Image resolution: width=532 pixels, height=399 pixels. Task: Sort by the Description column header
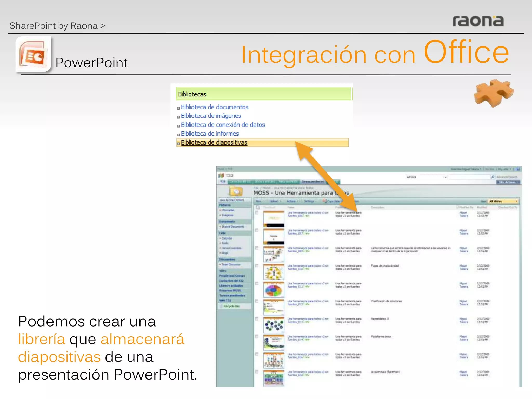pyautogui.click(x=377, y=207)
